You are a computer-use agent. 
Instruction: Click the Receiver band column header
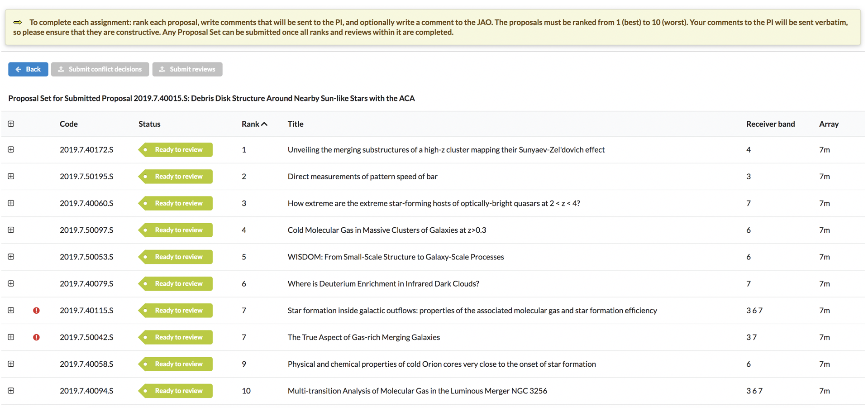click(x=770, y=124)
